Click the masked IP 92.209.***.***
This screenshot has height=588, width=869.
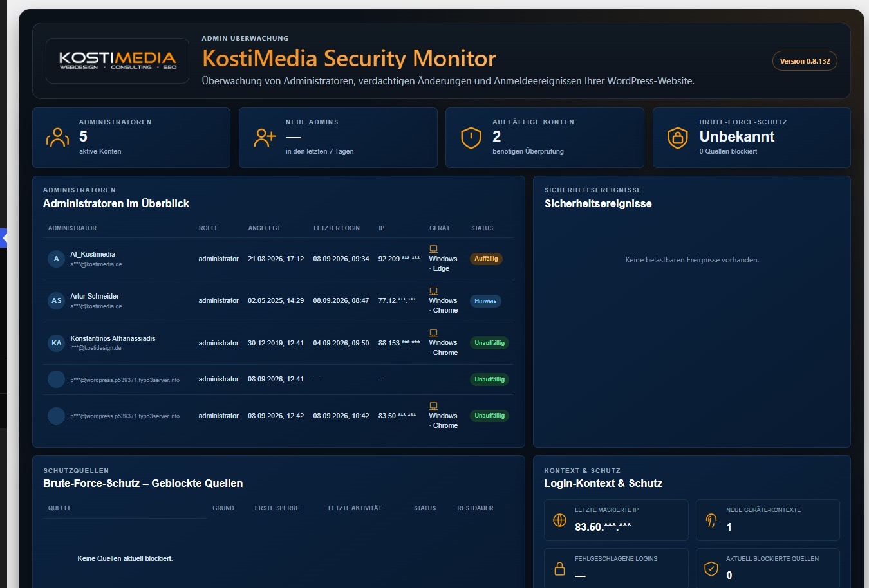[x=399, y=259]
